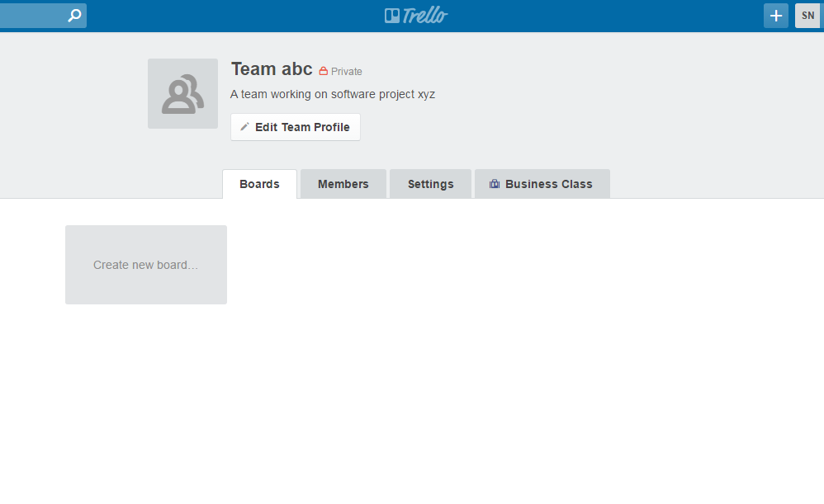Click the magnifying glass search icon
The image size is (824, 504).
tap(74, 15)
